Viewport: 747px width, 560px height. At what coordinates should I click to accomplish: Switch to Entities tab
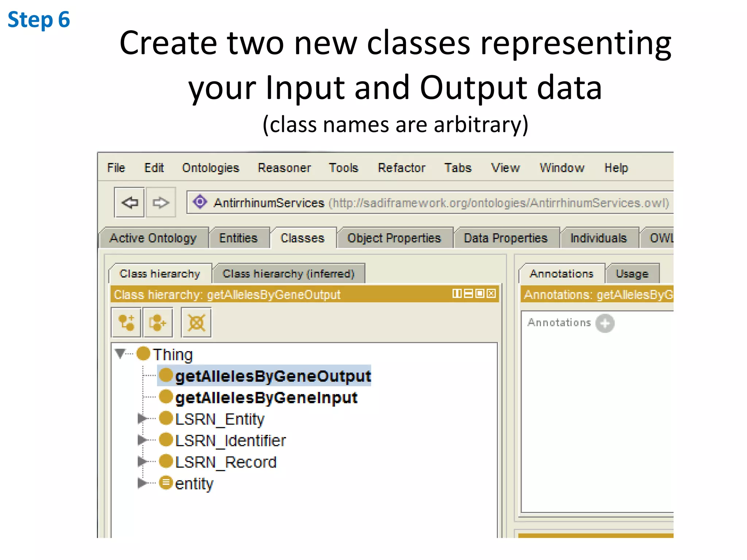[x=239, y=238]
